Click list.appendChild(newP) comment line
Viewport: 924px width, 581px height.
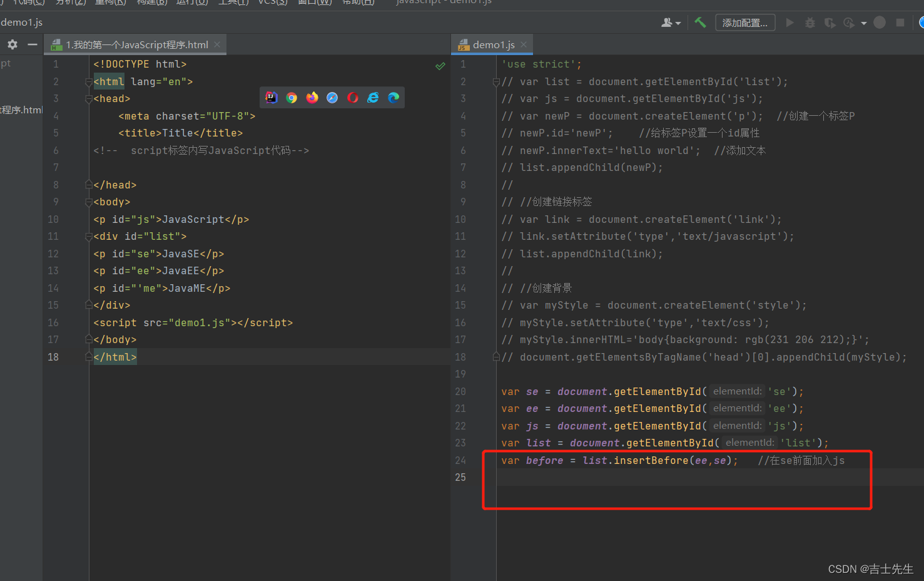(582, 168)
